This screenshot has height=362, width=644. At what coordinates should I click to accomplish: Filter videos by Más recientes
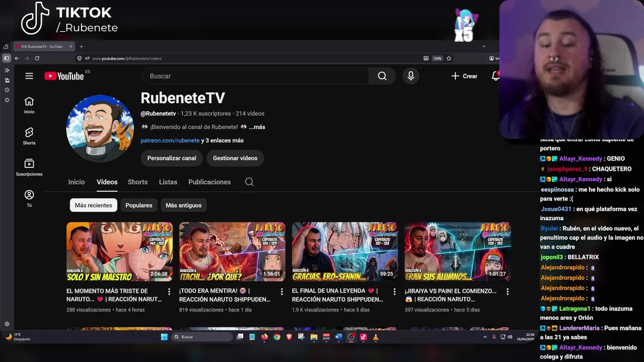click(94, 205)
